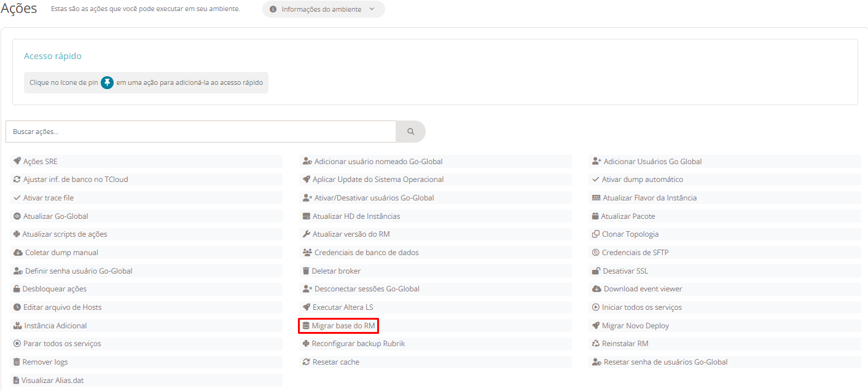This screenshot has width=868, height=391.
Task: Click the recycle icon of Reinstalar RM
Action: point(596,344)
